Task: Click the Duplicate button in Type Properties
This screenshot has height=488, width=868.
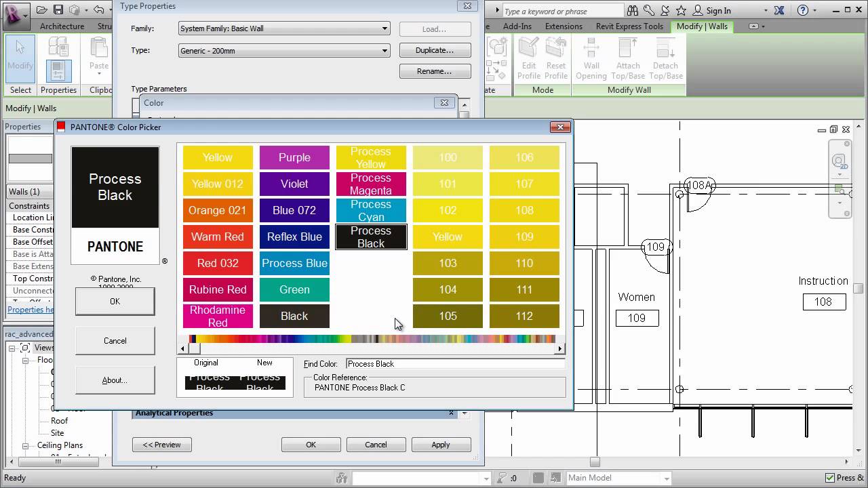Action: coord(435,49)
